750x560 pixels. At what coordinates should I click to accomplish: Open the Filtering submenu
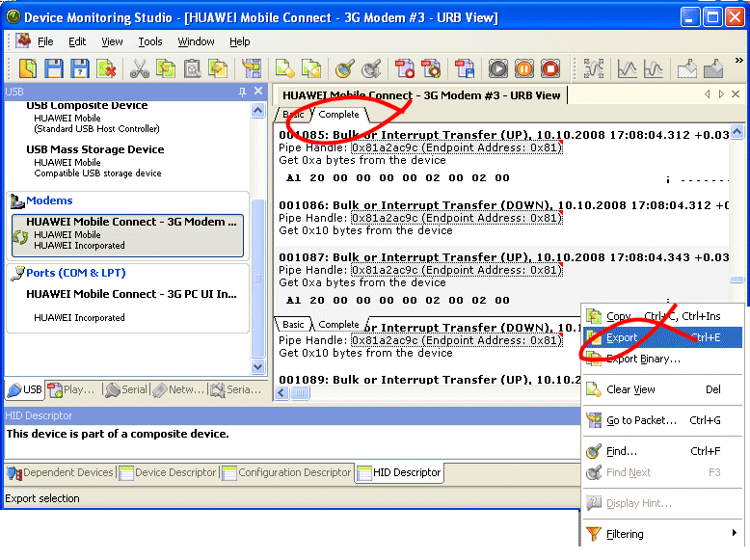point(662,534)
